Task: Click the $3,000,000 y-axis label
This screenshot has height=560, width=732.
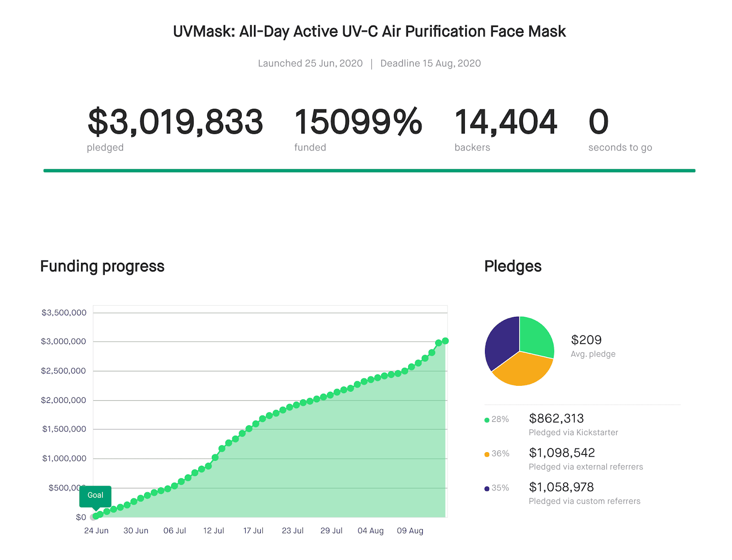Action: (64, 341)
